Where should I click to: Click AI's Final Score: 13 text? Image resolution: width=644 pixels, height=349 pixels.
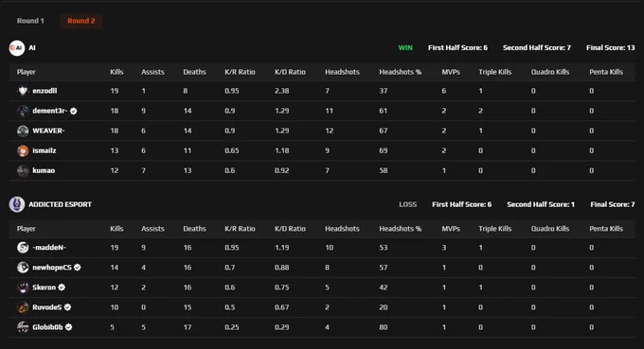pos(610,48)
